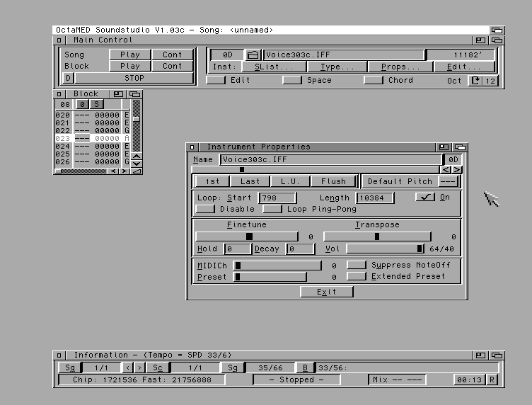Click the Information window next song arrow
The image size is (532, 405).
tap(140, 367)
